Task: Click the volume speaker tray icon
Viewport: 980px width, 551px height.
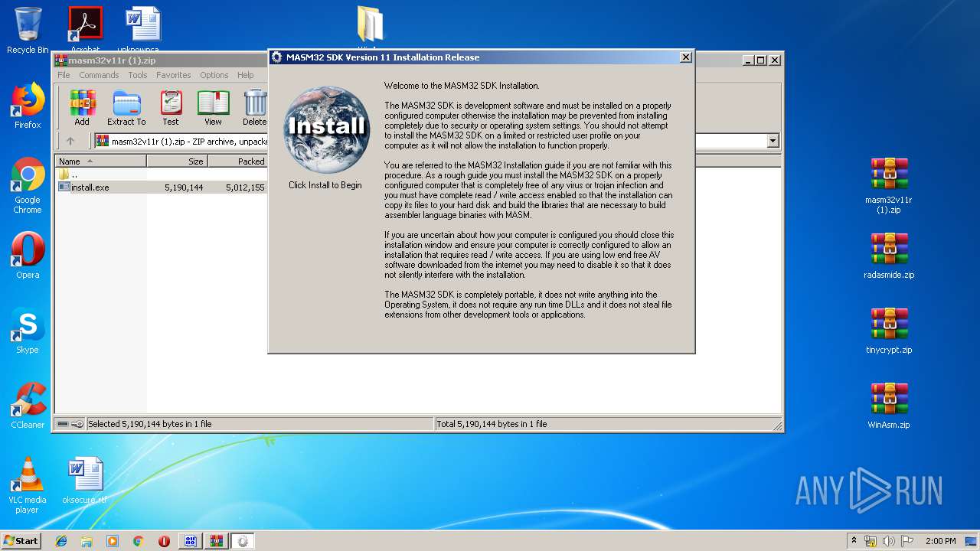Action: click(x=889, y=541)
